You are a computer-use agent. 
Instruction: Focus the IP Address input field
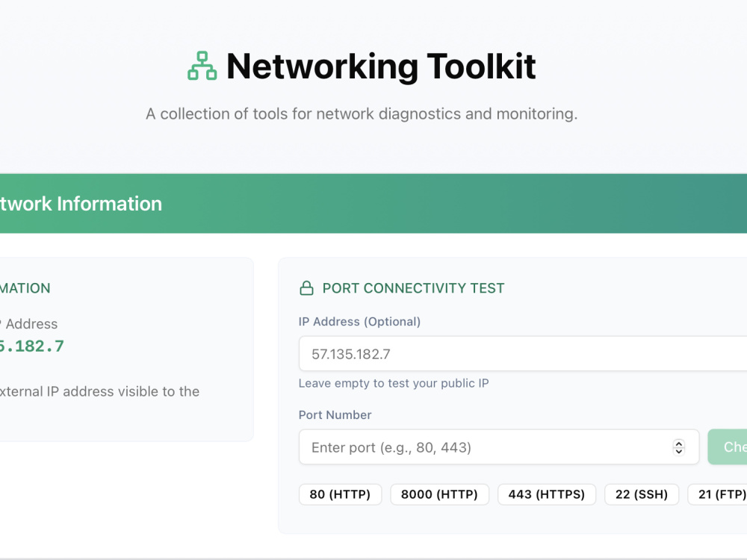(523, 353)
